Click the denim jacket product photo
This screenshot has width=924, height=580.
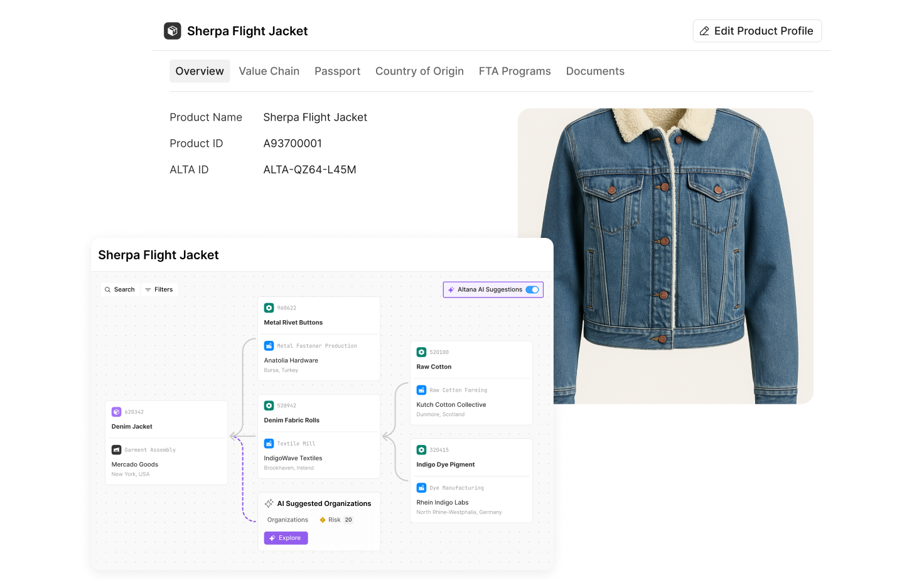click(x=665, y=257)
